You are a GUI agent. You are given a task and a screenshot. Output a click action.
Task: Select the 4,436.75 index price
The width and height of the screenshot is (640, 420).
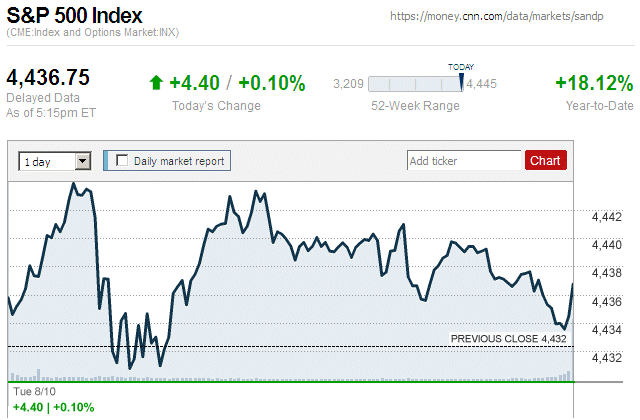pos(49,78)
